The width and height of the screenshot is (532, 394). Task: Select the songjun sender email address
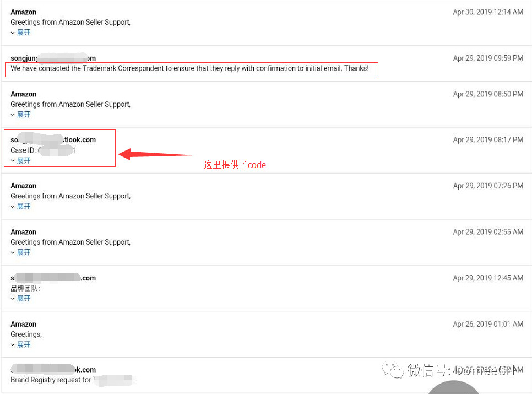(53, 58)
